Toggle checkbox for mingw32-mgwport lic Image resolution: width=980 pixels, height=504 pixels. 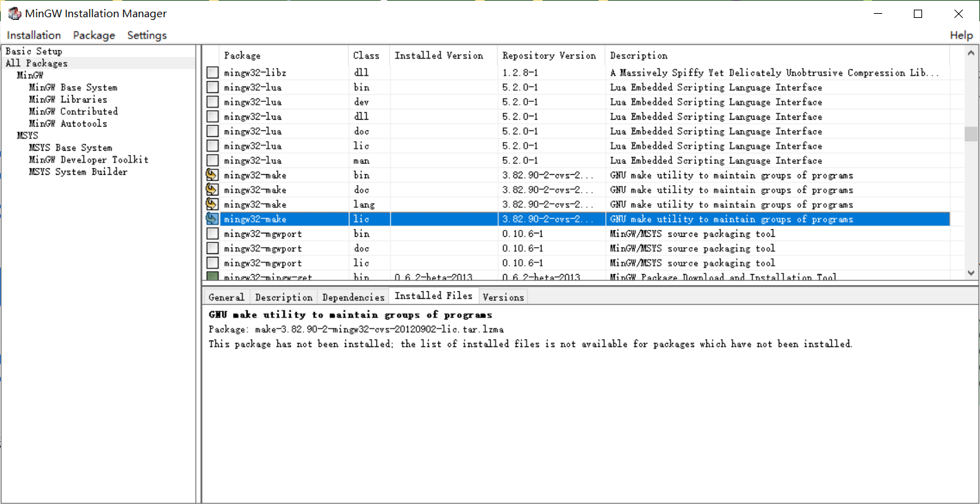click(x=212, y=263)
